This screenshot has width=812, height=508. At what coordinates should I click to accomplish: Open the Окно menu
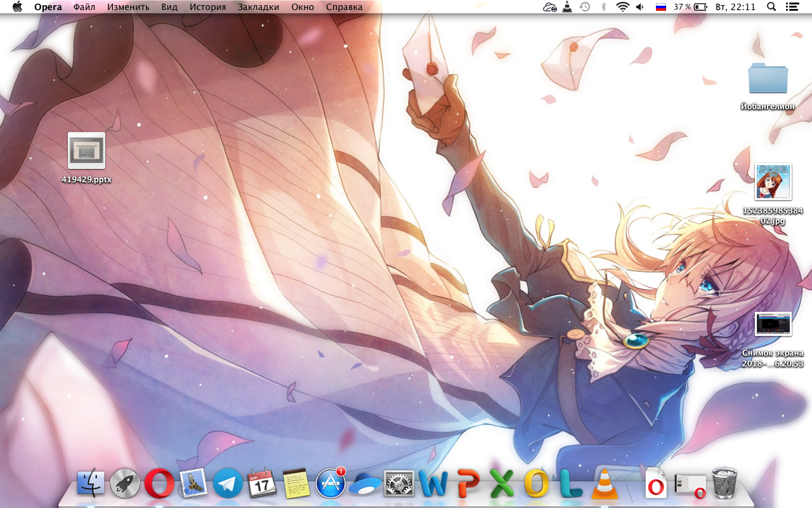pos(303,7)
